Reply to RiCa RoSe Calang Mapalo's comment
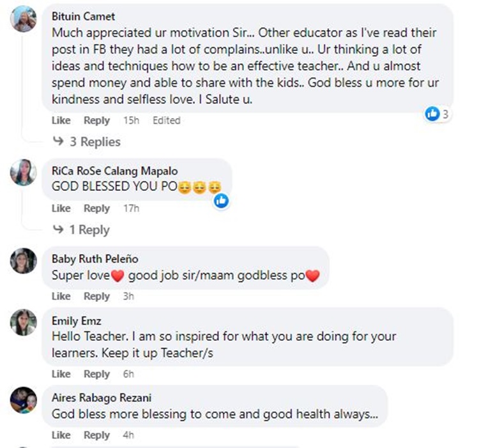 point(97,209)
